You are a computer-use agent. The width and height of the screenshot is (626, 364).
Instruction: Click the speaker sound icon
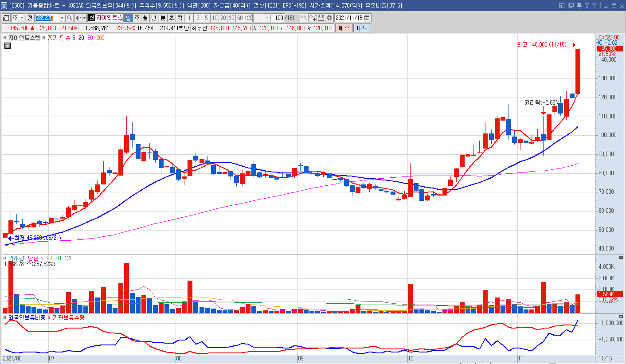(x=78, y=18)
